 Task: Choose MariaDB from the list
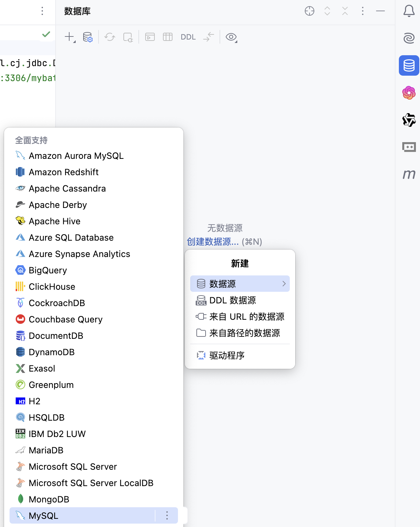94,450
